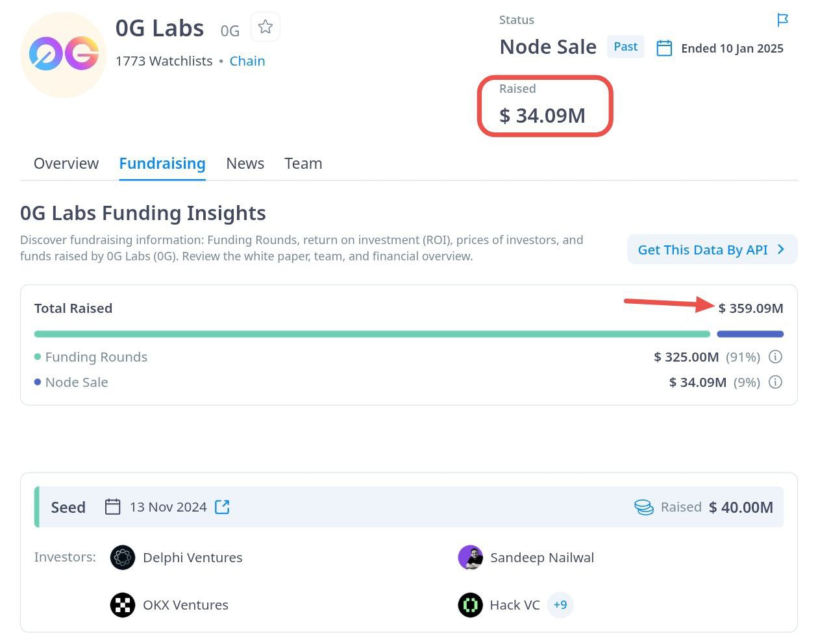Click the $ 40.00M raised amount
The width and height of the screenshot is (818, 644).
pos(741,508)
